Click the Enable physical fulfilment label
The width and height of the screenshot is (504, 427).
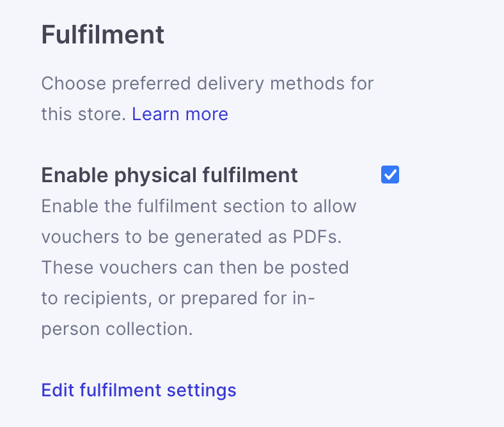click(169, 175)
